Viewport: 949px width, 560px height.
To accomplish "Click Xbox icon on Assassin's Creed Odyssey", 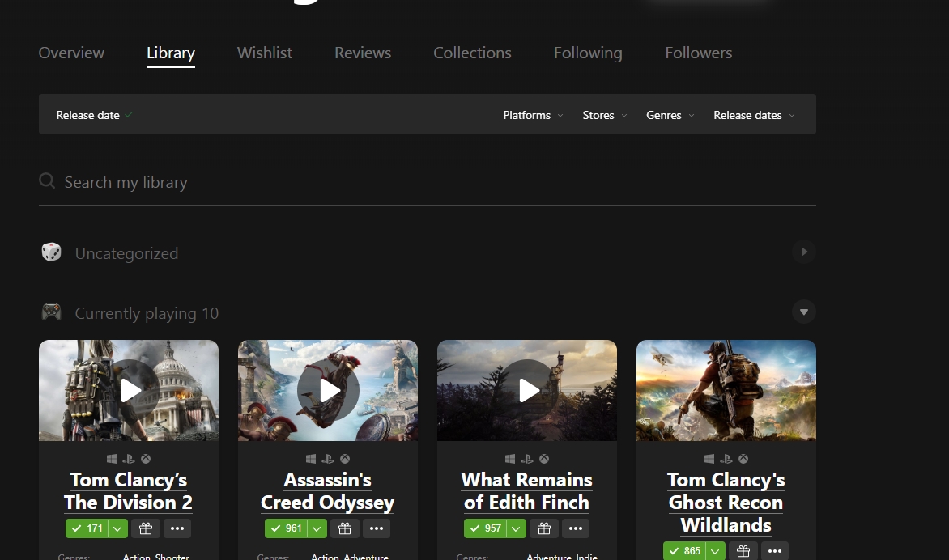I will (345, 459).
